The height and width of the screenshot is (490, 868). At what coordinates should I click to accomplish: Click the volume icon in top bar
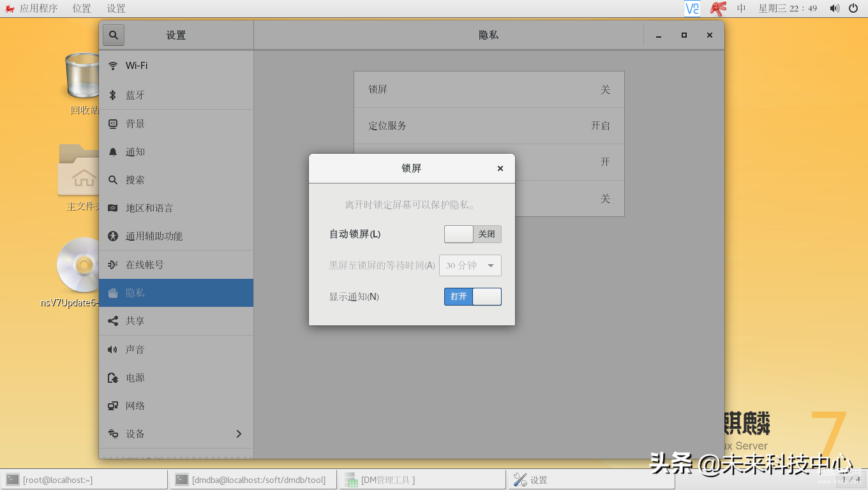point(834,8)
